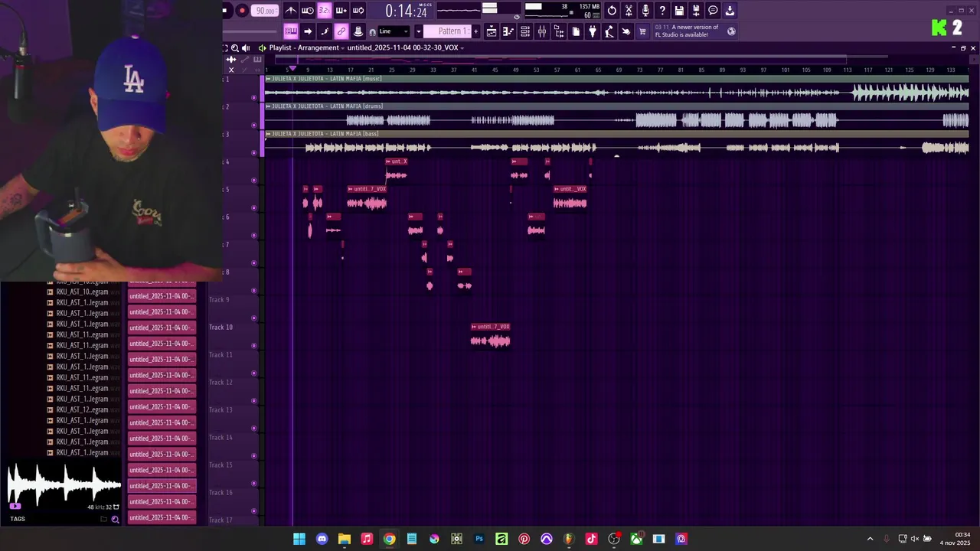Viewport: 980px width, 551px height.
Task: Click the TAGS label in browser
Action: tap(18, 519)
